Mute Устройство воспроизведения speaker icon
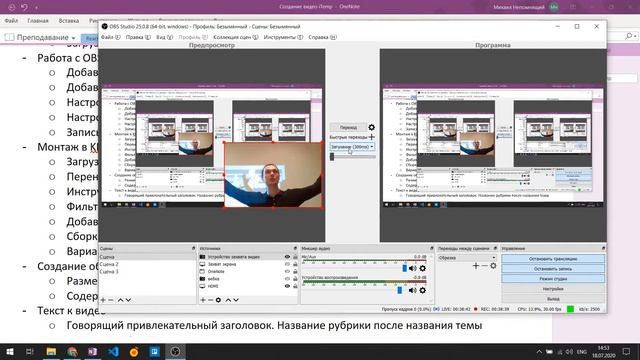Screen dimensions: 640x360 413,290
